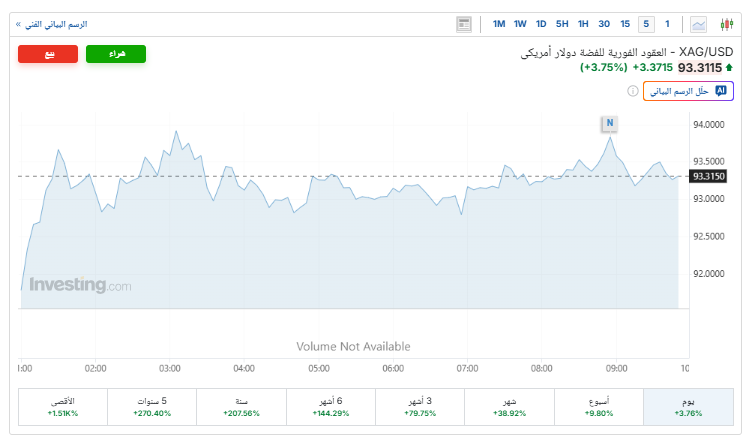Select the 1D interval
This screenshot has height=439, width=749.
pyautogui.click(x=541, y=24)
